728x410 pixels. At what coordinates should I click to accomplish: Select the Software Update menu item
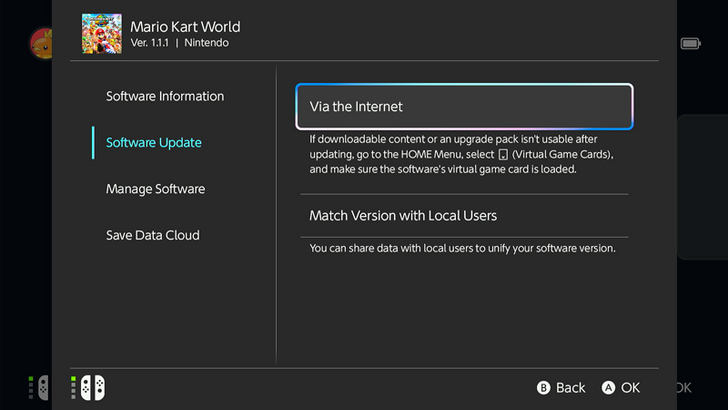pos(154,143)
